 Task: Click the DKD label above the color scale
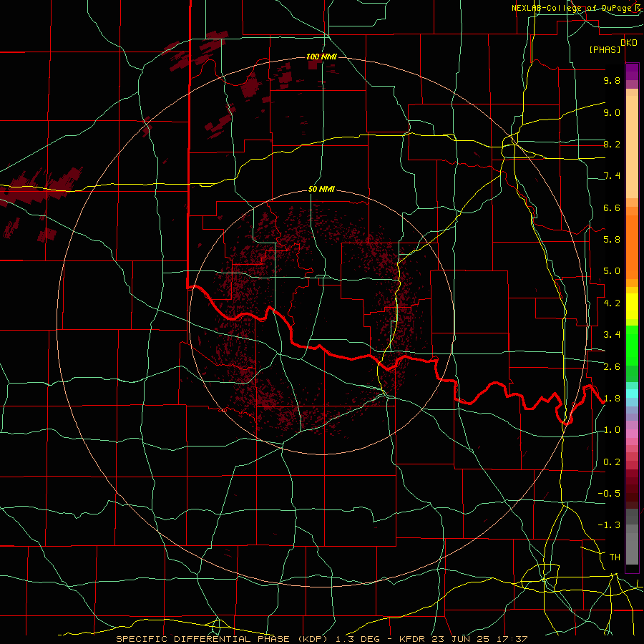629,43
